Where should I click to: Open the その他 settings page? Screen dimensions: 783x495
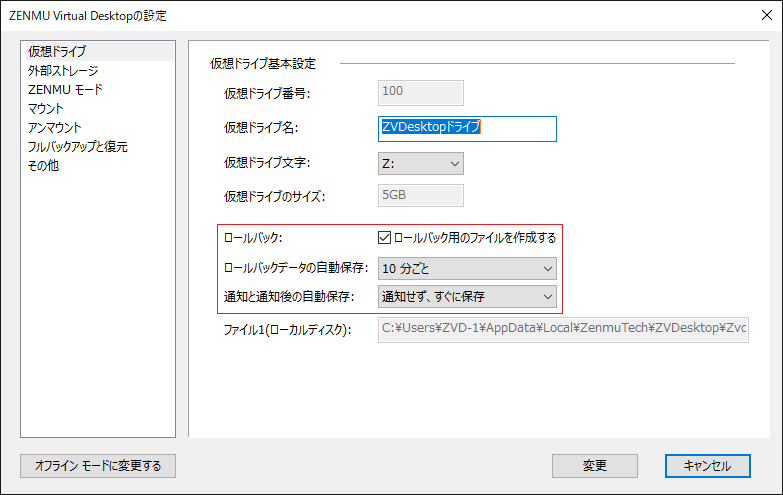43,165
